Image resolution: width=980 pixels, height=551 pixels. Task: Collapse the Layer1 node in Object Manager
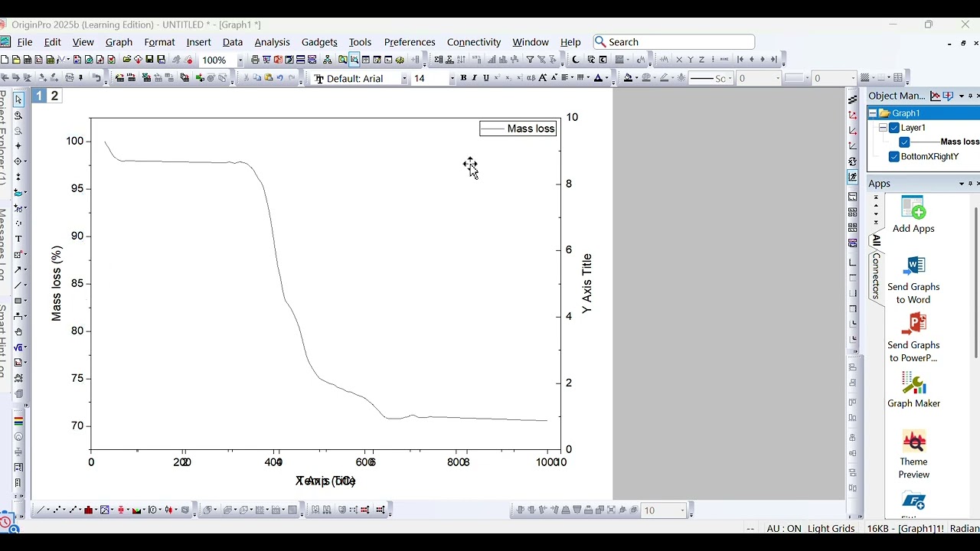(x=883, y=128)
